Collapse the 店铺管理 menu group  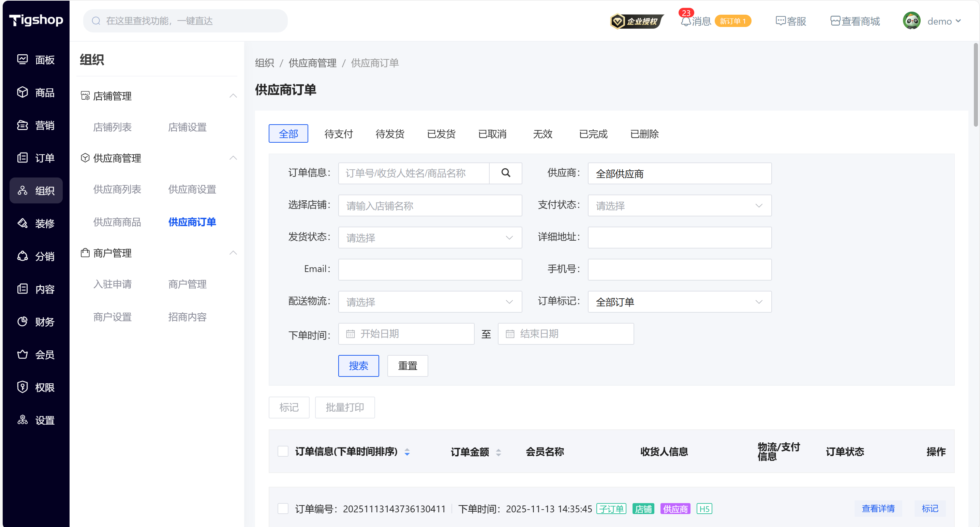pyautogui.click(x=233, y=96)
